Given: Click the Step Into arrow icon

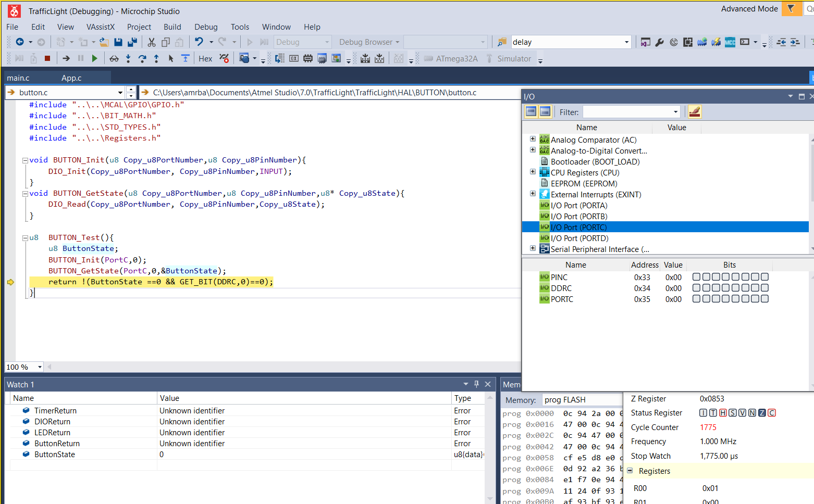Looking at the screenshot, I should (x=128, y=58).
